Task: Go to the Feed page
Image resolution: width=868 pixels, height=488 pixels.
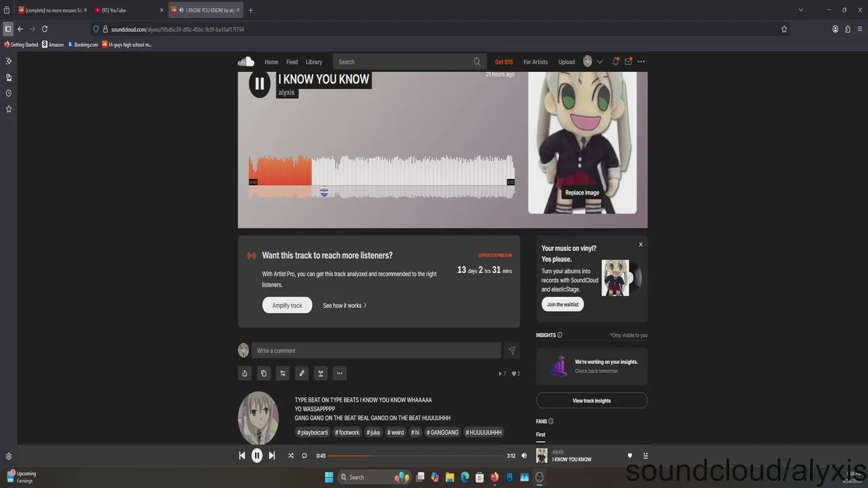Action: pyautogui.click(x=292, y=62)
